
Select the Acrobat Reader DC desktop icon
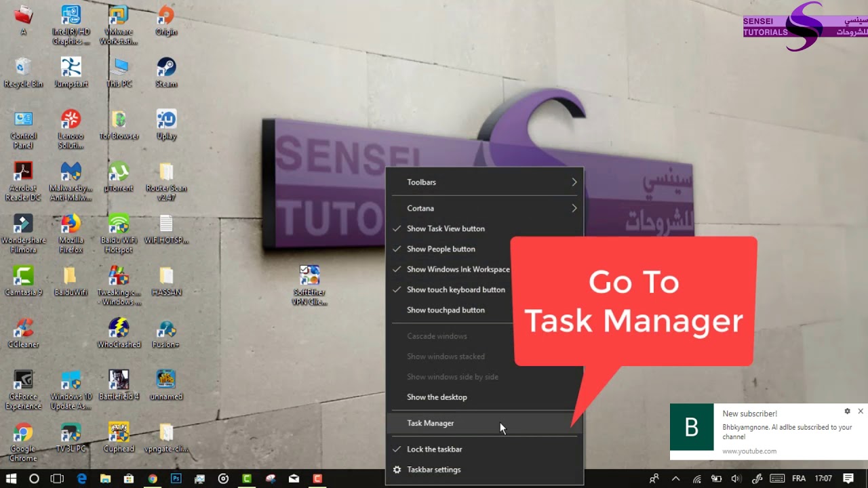(x=23, y=182)
